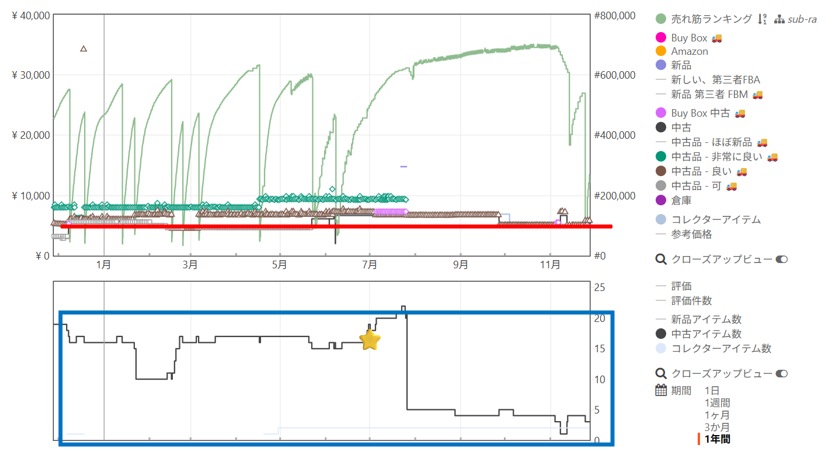Screen dimensions: 836x451
Task: Click the truck icon beside 中古品 - 非常に良い
Action: (x=772, y=157)
